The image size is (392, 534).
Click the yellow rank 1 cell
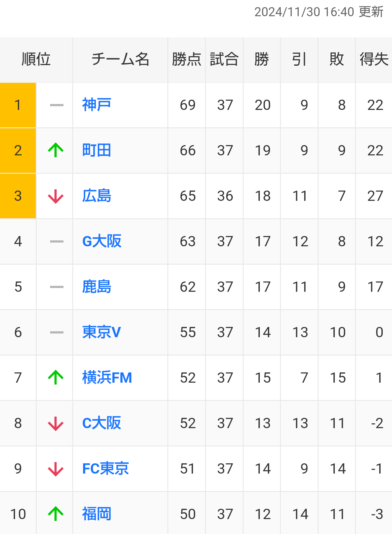point(18,105)
